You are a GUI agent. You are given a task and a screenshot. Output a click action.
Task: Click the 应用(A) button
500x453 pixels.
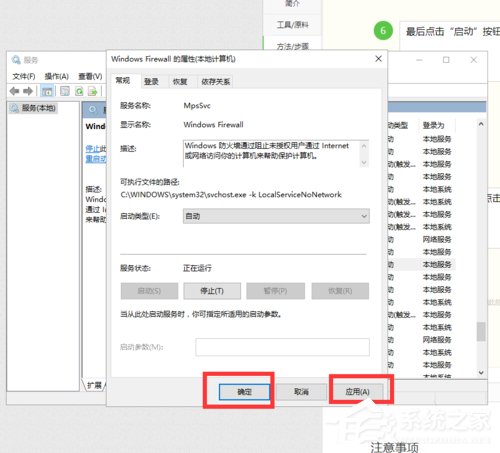[358, 392]
